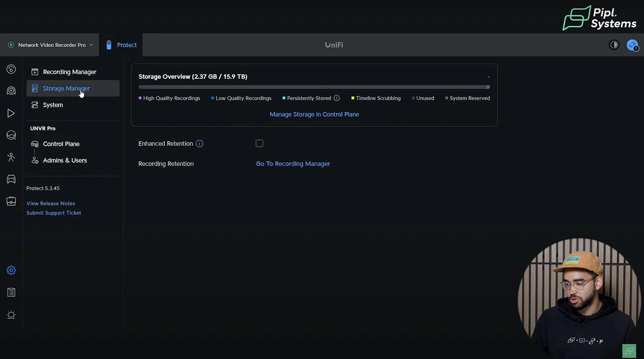644x359 pixels.
Task: Open View Release Notes link
Action: [x=51, y=203]
